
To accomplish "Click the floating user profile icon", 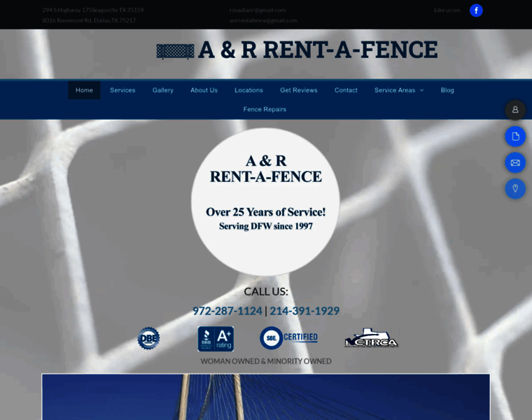I will coord(515,110).
